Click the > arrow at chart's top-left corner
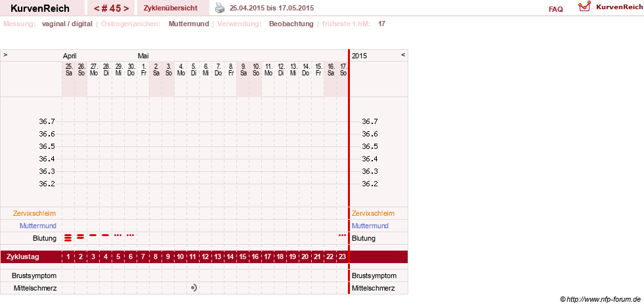The width and height of the screenshot is (644, 307). tap(5, 54)
